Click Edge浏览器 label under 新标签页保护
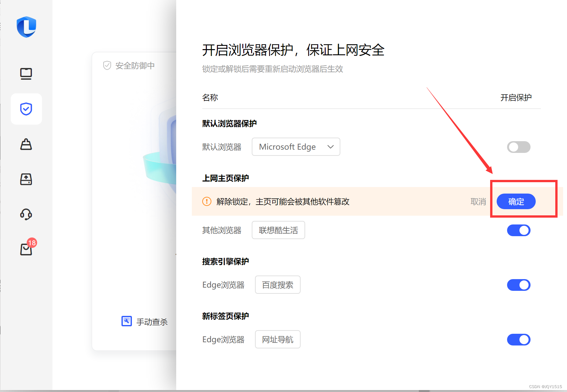Screen dimensions: 567x392 click(223, 340)
